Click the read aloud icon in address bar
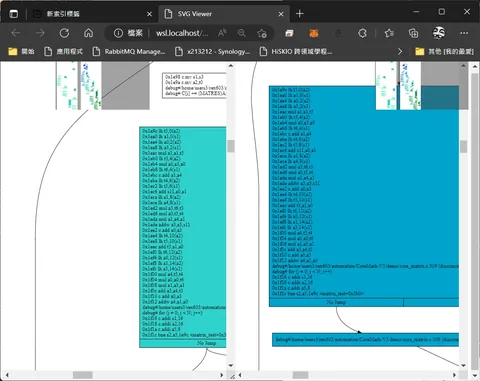 pos(222,33)
